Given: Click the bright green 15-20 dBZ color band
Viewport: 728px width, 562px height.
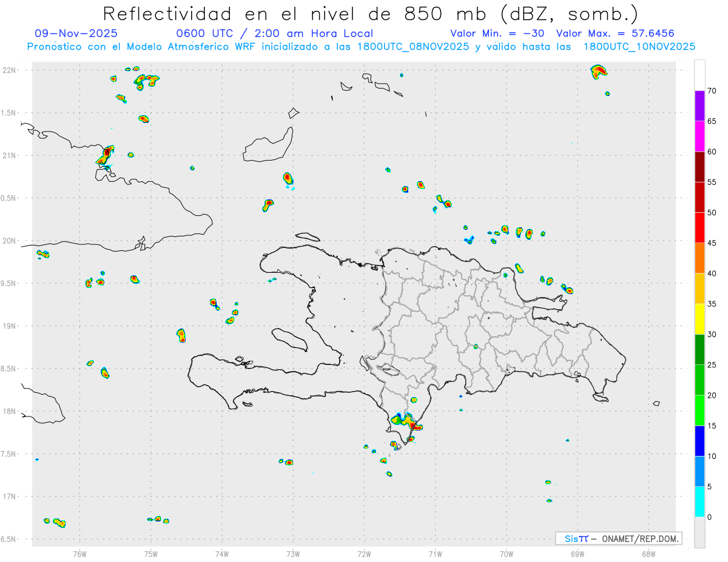Looking at the screenshot, I should (699, 410).
